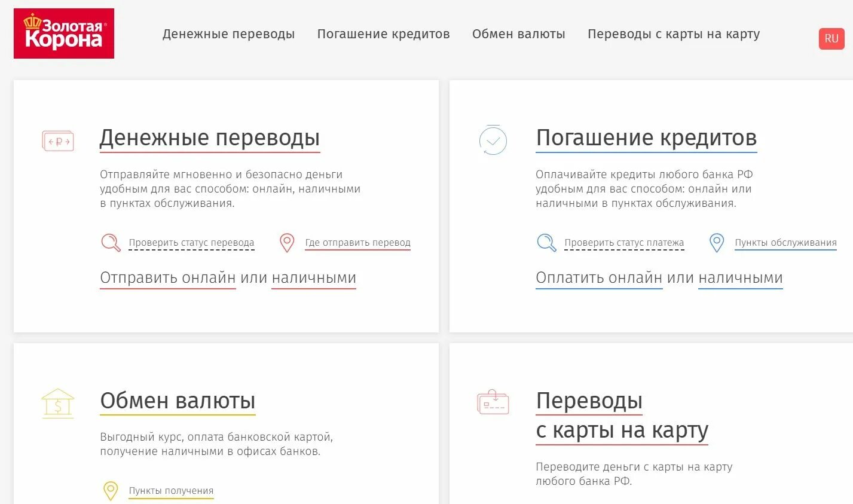Open Переводы с карты на карту menu item

[x=674, y=34]
